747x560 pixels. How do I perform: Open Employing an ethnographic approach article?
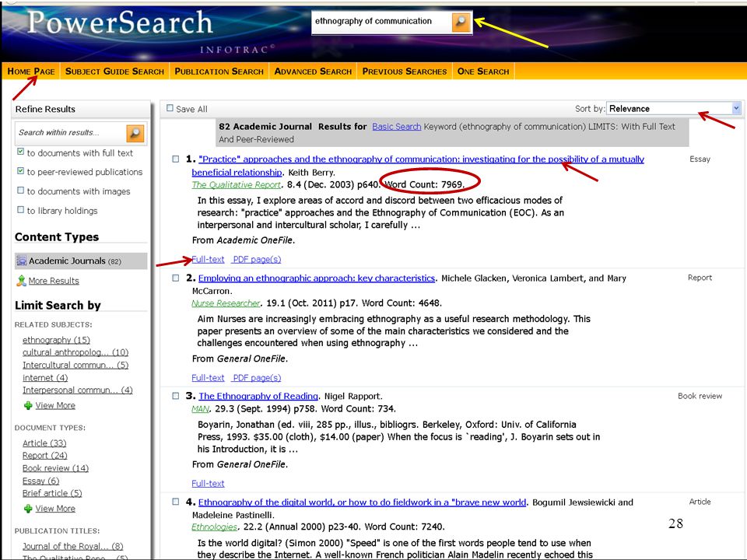317,278
